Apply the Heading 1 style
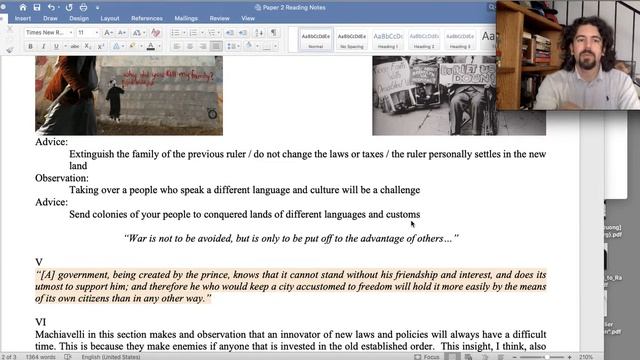The image size is (640, 360). coord(388,40)
